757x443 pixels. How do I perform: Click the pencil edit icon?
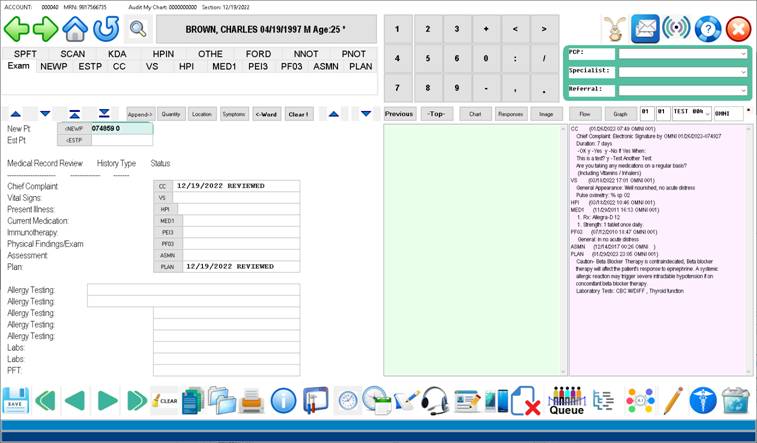tap(673, 402)
